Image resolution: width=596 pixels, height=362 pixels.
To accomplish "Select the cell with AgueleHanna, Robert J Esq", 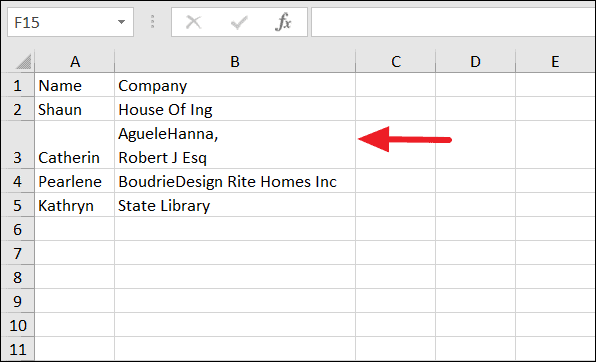I will (235, 145).
